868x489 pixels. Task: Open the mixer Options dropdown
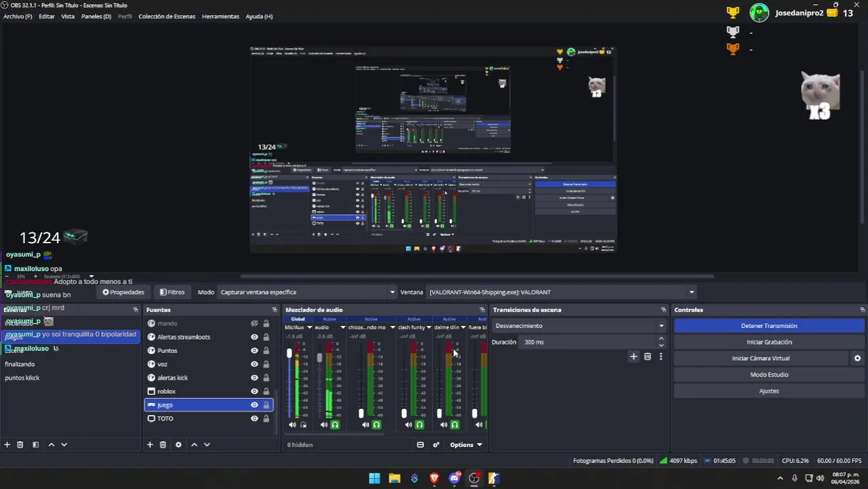pos(466,445)
